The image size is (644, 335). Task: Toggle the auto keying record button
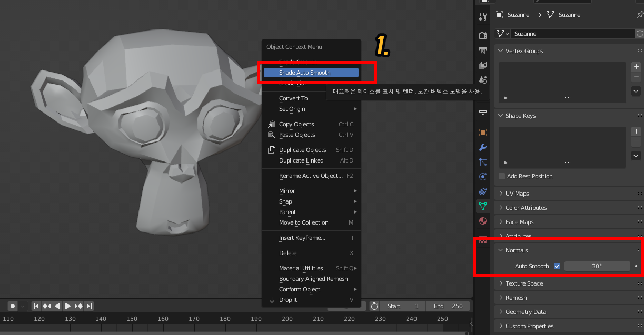tap(12, 306)
